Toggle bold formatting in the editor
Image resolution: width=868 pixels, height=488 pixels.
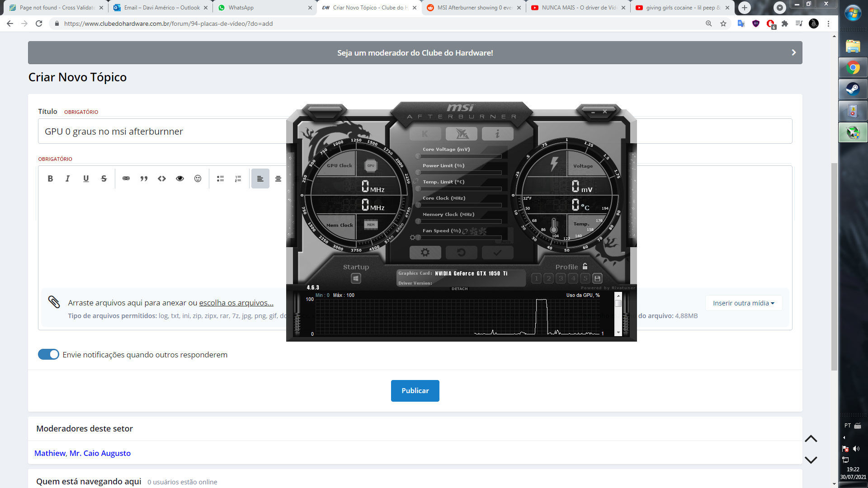50,178
